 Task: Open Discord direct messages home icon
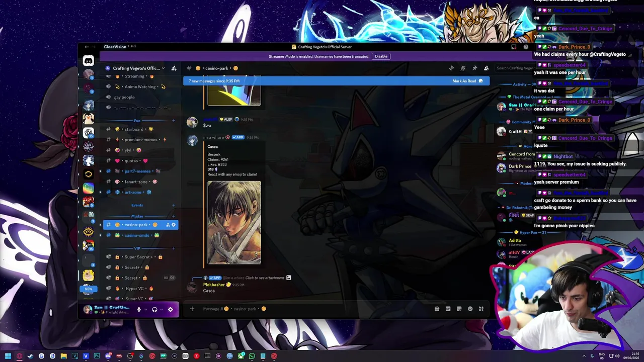pyautogui.click(x=88, y=61)
